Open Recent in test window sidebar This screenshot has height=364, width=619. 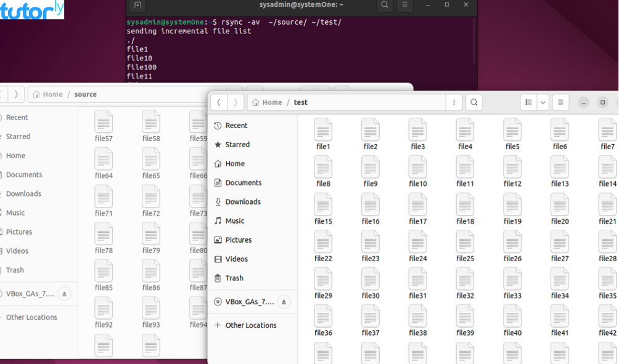(x=253, y=126)
